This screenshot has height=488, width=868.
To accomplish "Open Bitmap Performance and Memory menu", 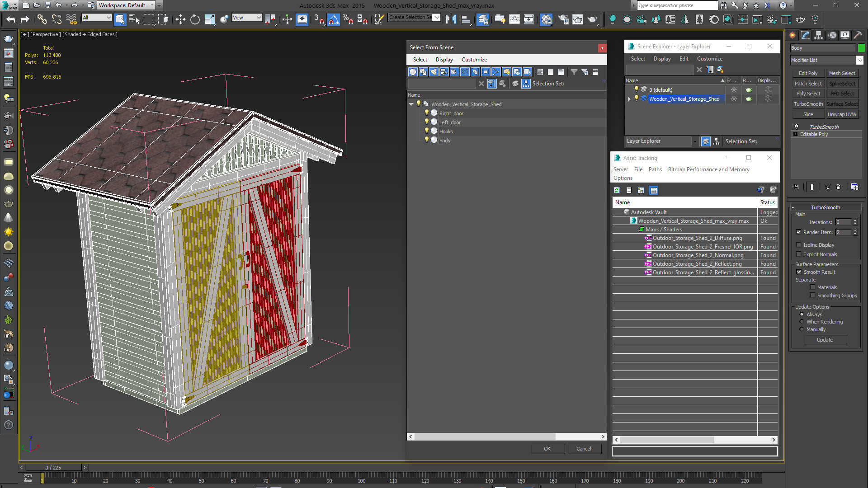I will (708, 169).
